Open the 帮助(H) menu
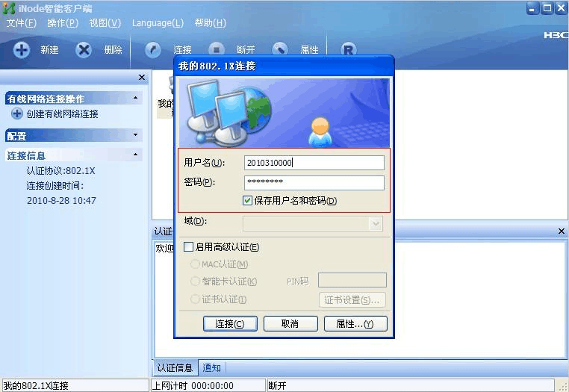 pos(211,23)
